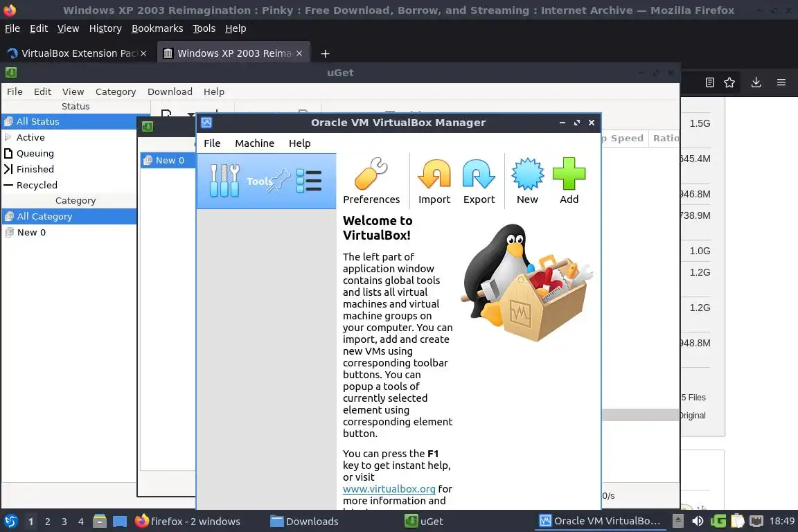Open Firefox hamburger application menu

point(781,82)
